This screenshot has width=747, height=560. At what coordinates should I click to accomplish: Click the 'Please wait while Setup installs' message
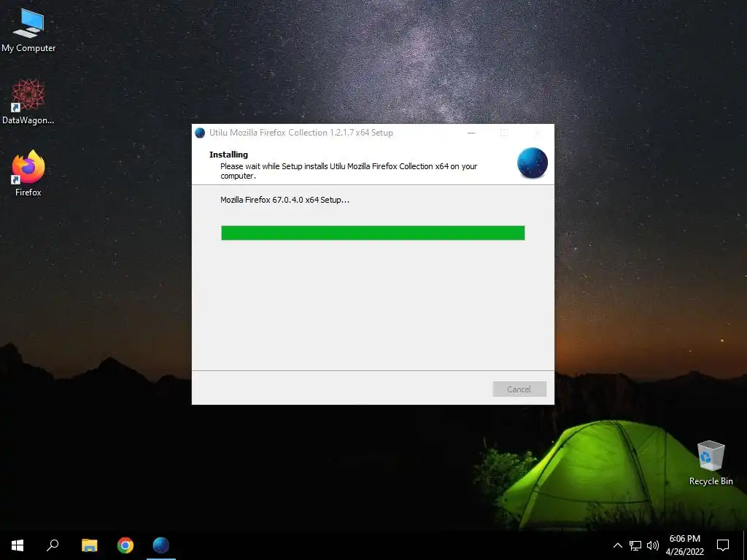[349, 171]
